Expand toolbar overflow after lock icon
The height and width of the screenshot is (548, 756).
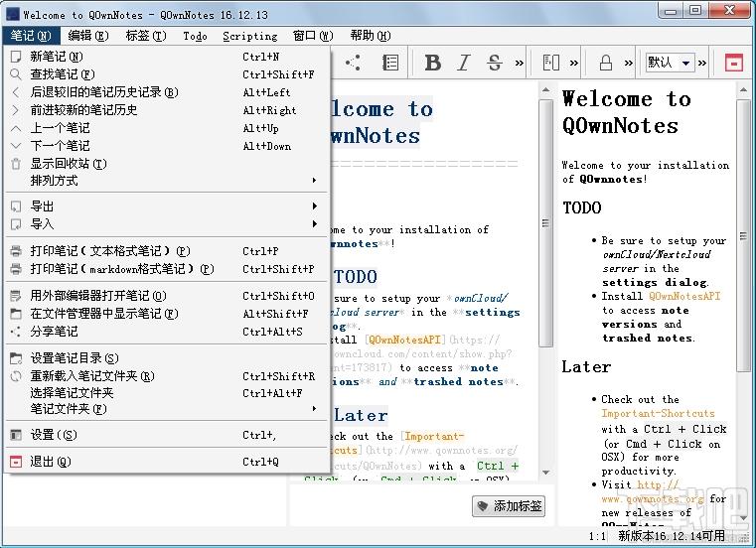click(x=628, y=63)
